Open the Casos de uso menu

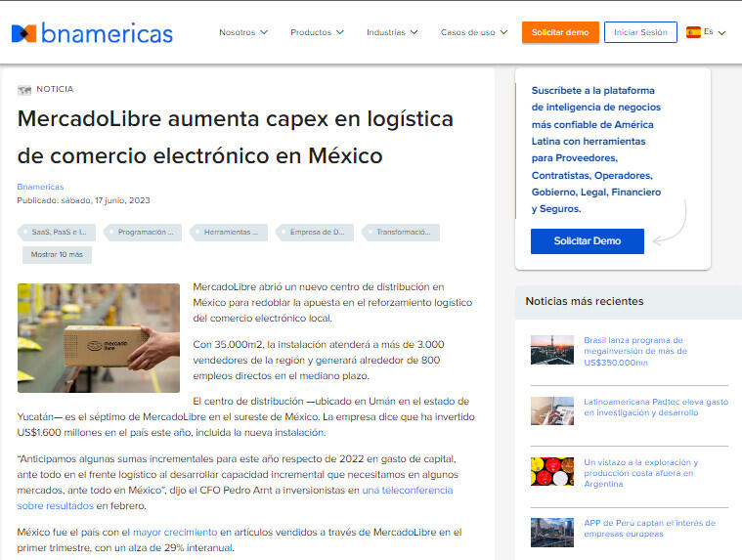(x=474, y=32)
